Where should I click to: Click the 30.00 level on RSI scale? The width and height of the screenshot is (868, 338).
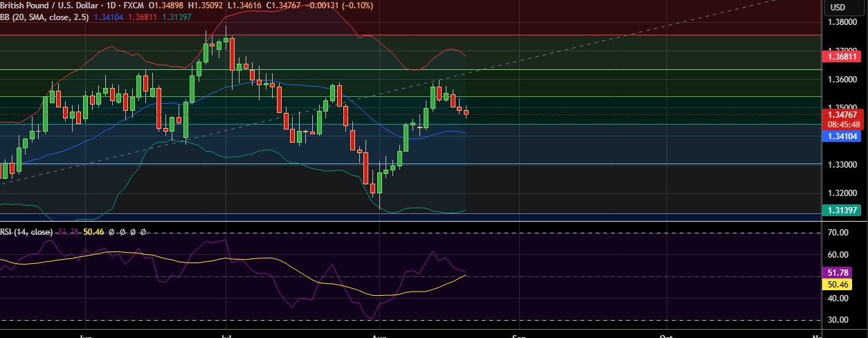pyautogui.click(x=838, y=320)
